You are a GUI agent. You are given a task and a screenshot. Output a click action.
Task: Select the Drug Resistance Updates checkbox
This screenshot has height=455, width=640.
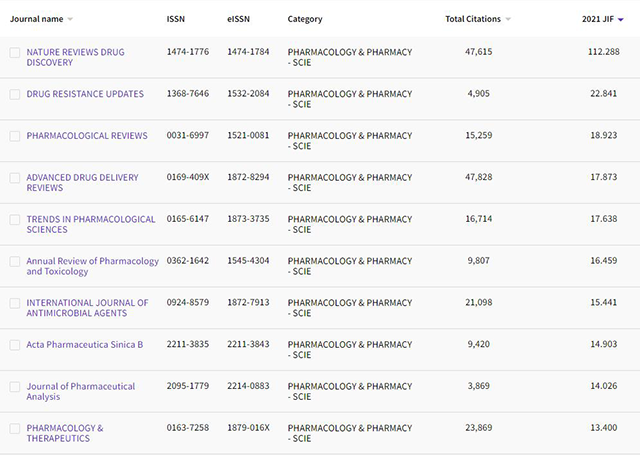click(x=15, y=94)
